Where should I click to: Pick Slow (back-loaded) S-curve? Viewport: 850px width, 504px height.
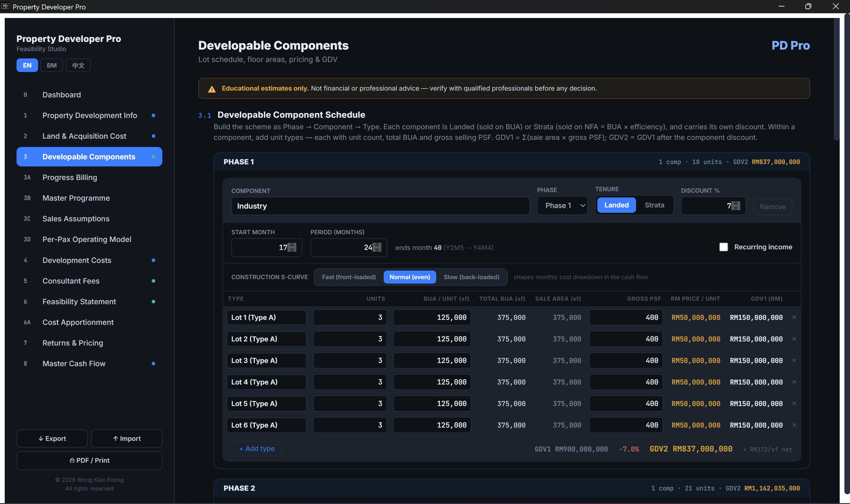point(471,277)
